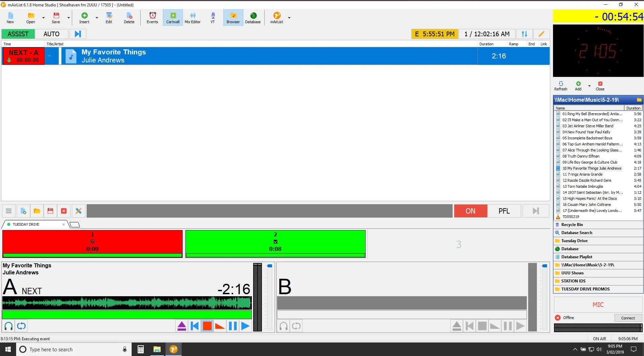The width and height of the screenshot is (644, 356).
Task: Click the eject button on Player A
Action: [182, 326]
